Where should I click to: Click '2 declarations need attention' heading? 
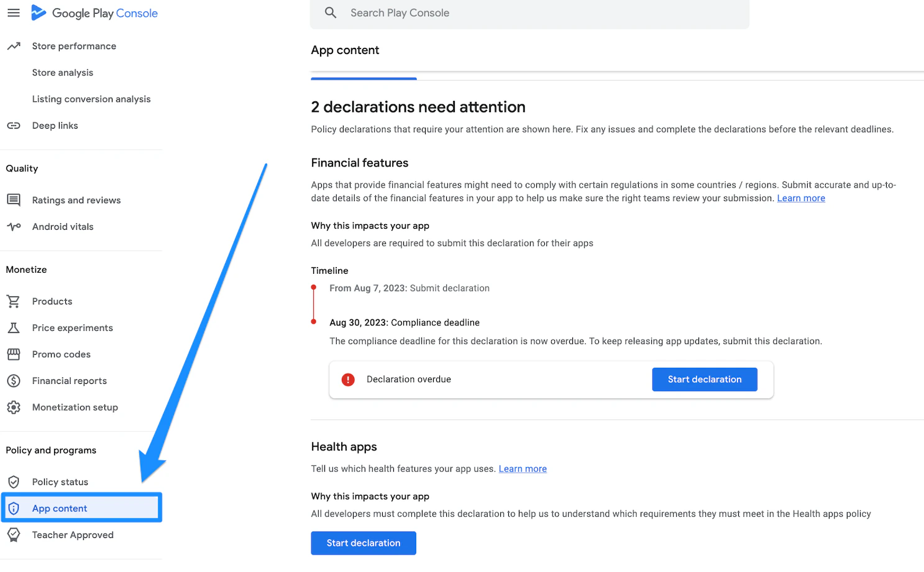(x=418, y=107)
